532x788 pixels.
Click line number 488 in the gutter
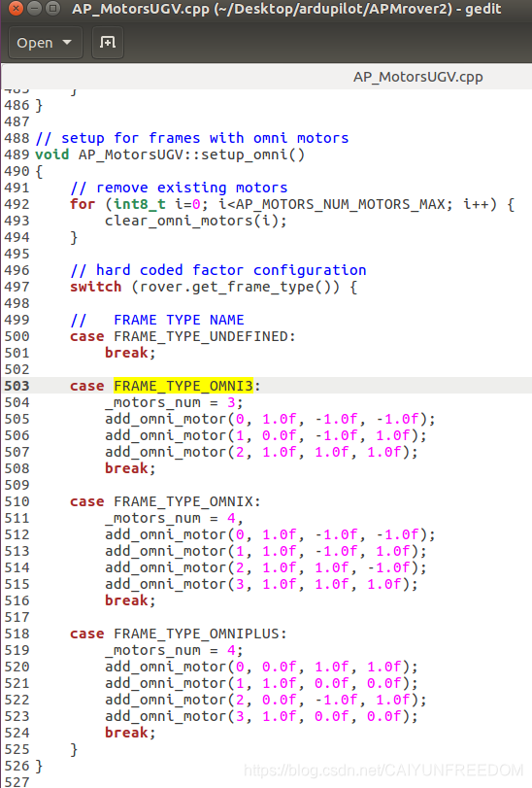pos(17,138)
